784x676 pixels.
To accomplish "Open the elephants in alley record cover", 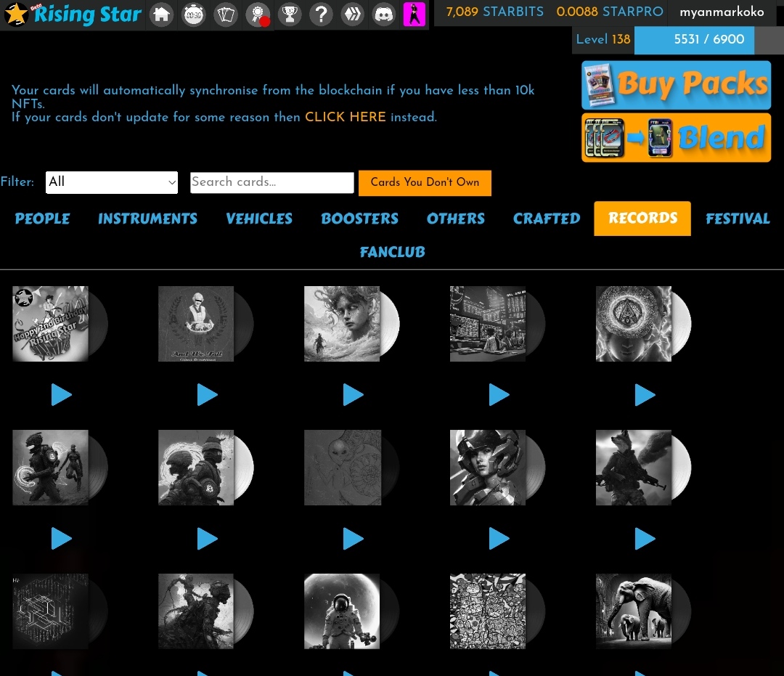I will pos(634,611).
